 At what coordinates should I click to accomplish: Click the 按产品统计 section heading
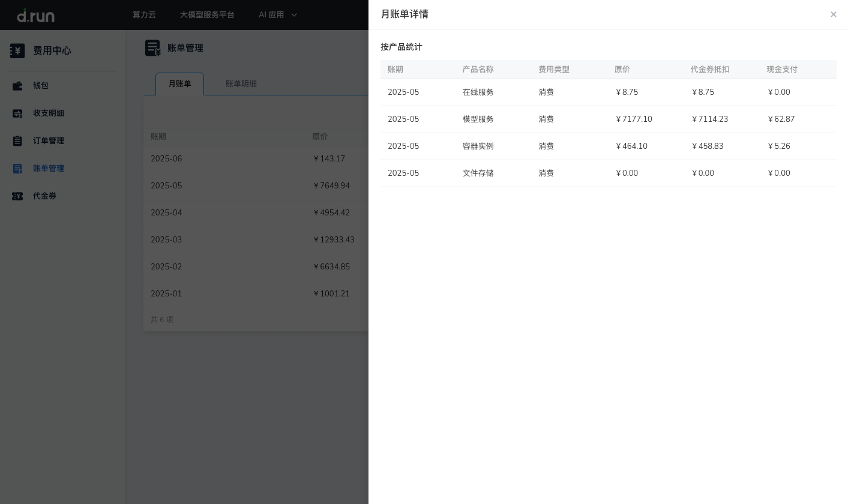click(x=401, y=47)
